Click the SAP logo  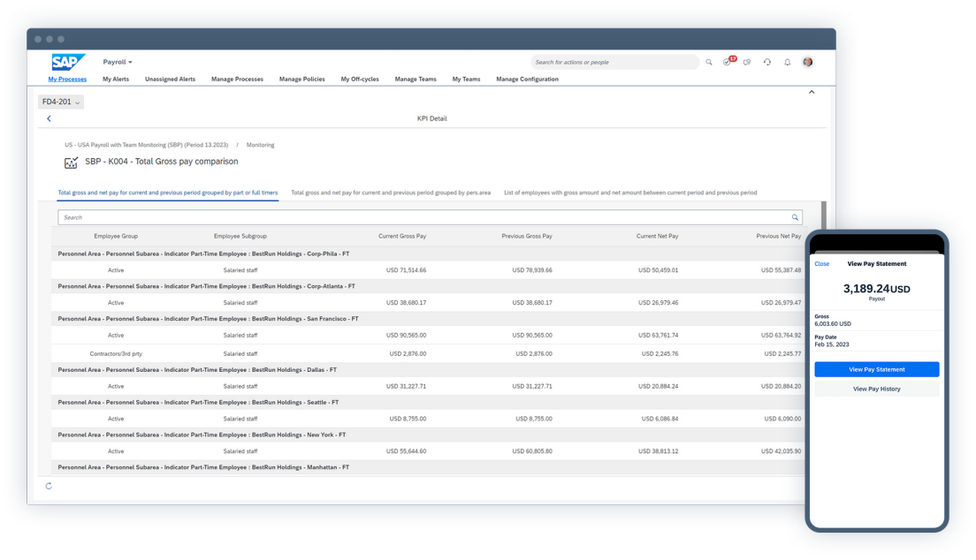(x=68, y=62)
